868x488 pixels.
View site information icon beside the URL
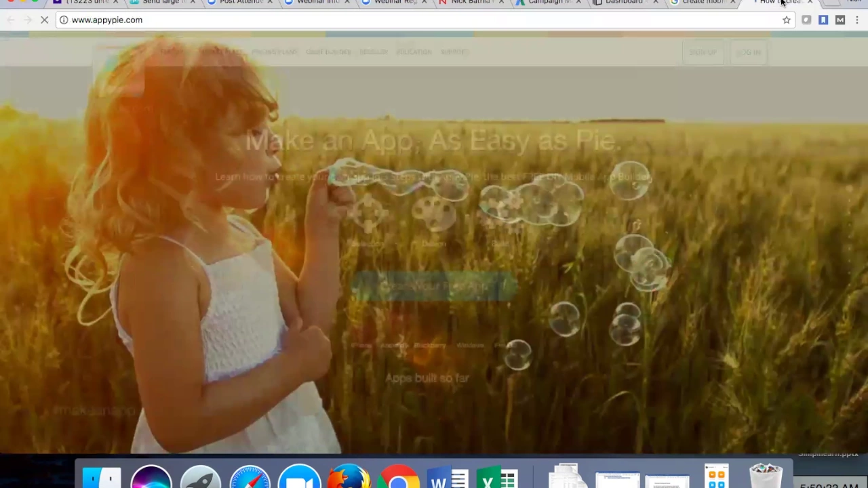(x=63, y=20)
